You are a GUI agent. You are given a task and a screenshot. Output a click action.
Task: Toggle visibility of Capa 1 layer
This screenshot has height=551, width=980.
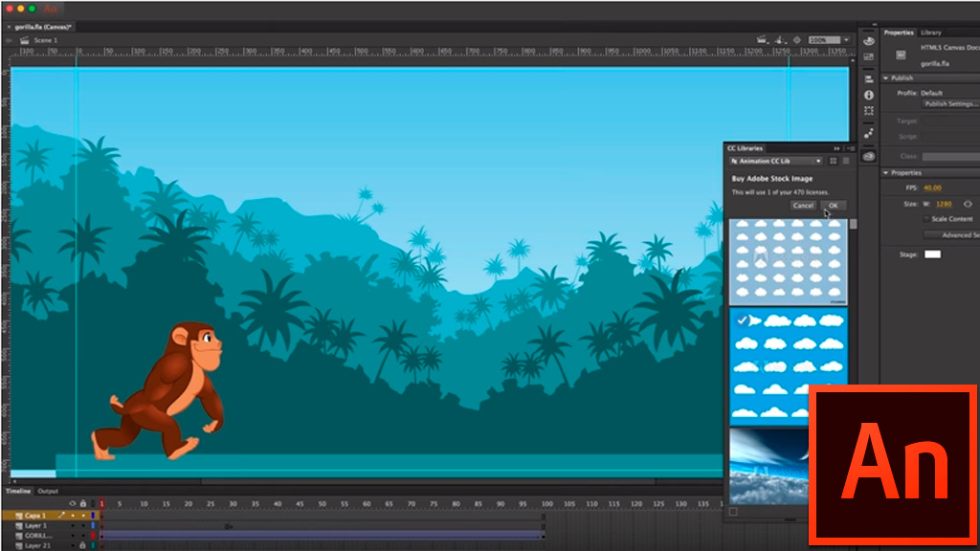pos(73,516)
